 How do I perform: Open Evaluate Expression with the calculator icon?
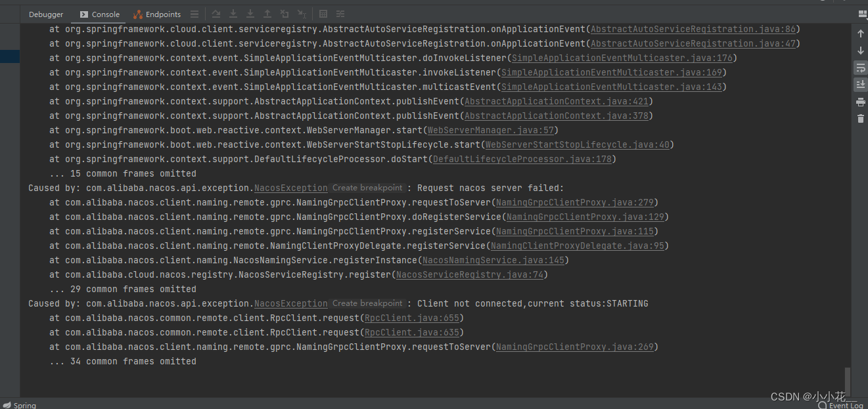(x=323, y=13)
